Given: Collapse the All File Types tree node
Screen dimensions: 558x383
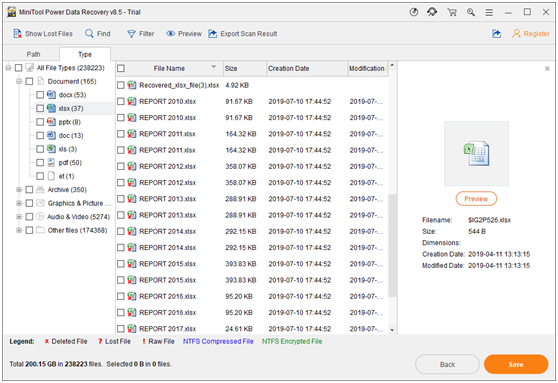Looking at the screenshot, I should coord(8,68).
